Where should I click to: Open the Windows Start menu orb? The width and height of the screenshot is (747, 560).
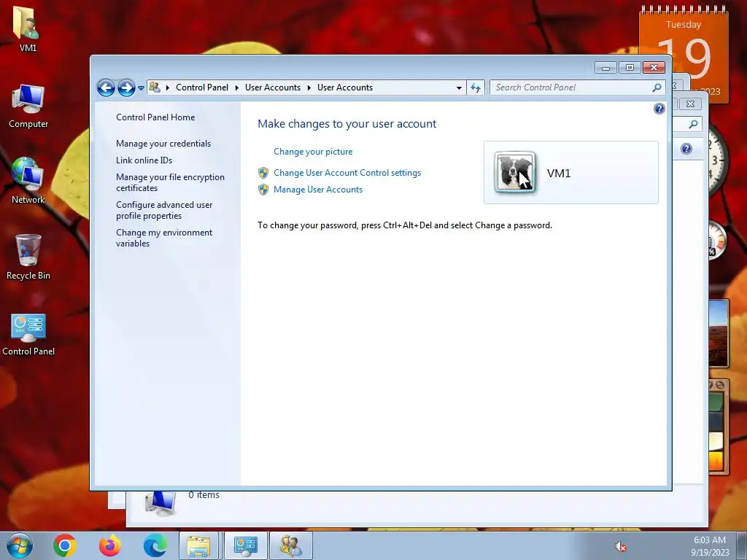(20, 545)
